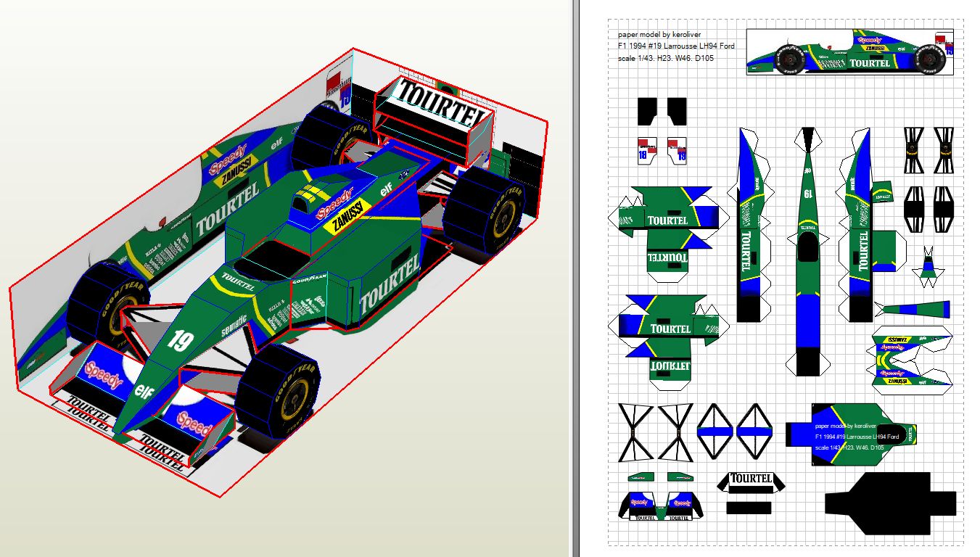
Task: Select the narrow green-blue nose cone part
Action: point(913,309)
